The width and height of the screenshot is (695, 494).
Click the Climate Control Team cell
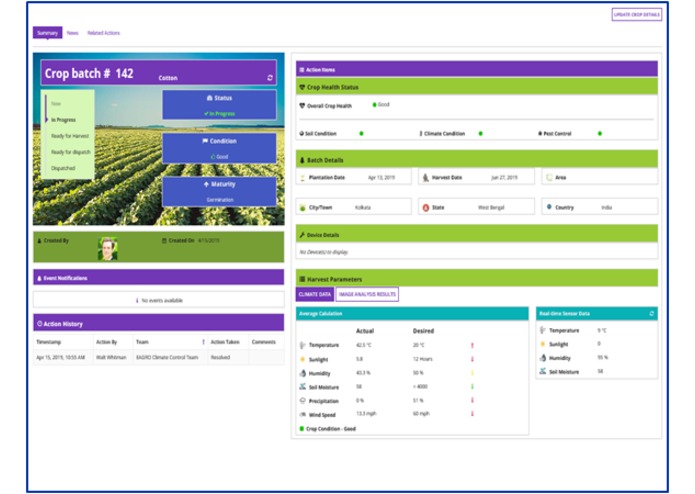[x=167, y=357]
